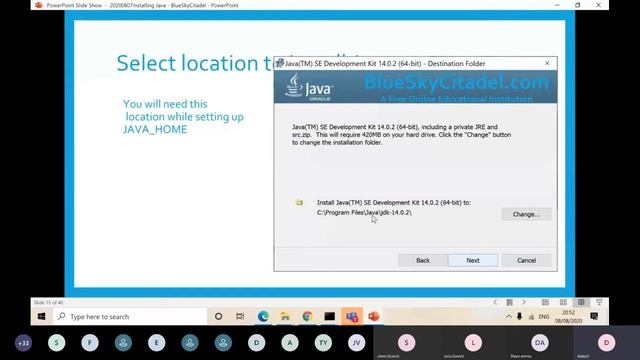Select participant avatar A

[290, 343]
